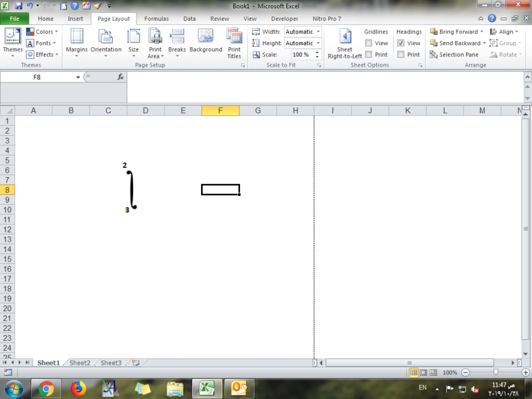Screen dimensions: 532x399
Task: Open the Orientation menu
Action: coord(106,43)
